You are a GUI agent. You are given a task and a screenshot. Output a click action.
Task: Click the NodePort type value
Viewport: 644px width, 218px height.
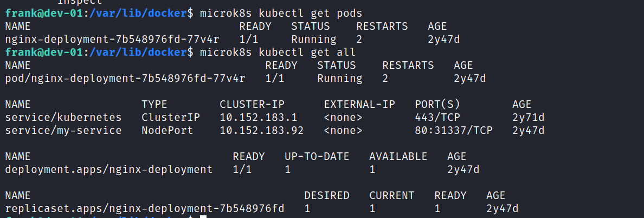167,131
